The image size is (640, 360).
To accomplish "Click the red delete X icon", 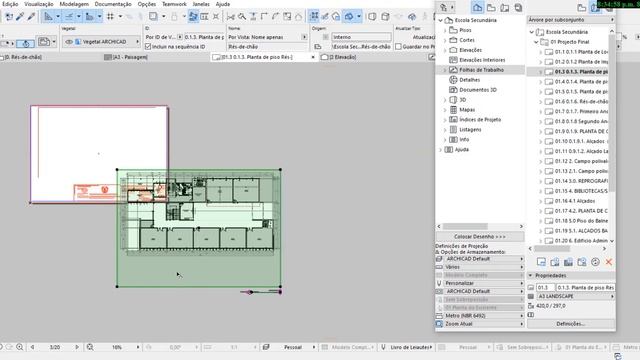I will click(609, 262).
